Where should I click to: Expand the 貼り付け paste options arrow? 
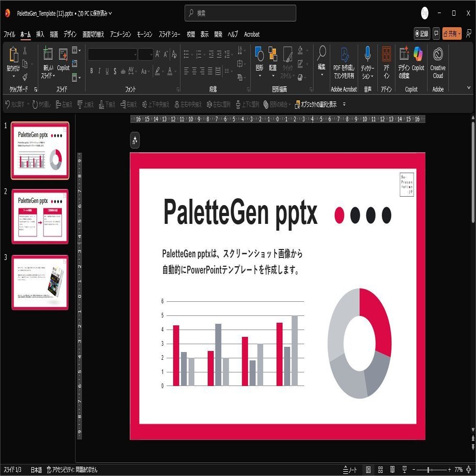point(14,76)
